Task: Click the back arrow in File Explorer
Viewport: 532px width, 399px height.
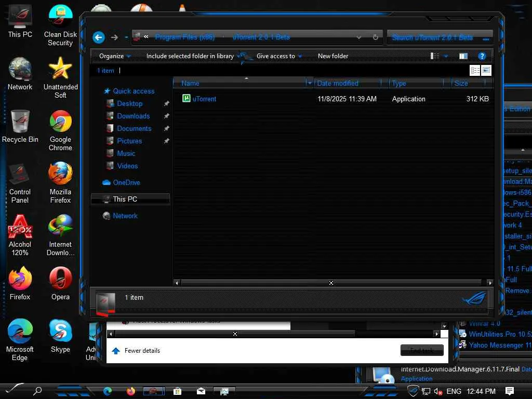Action: click(x=99, y=37)
